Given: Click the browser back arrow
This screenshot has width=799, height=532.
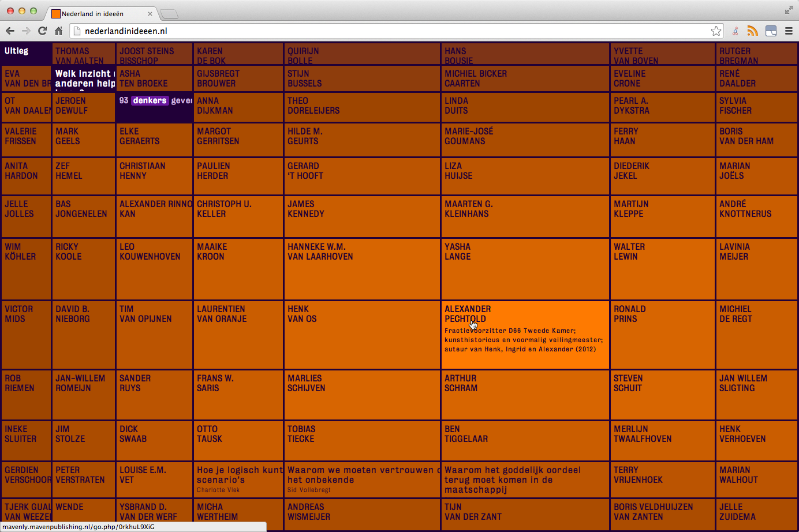Looking at the screenshot, I should click(x=10, y=31).
